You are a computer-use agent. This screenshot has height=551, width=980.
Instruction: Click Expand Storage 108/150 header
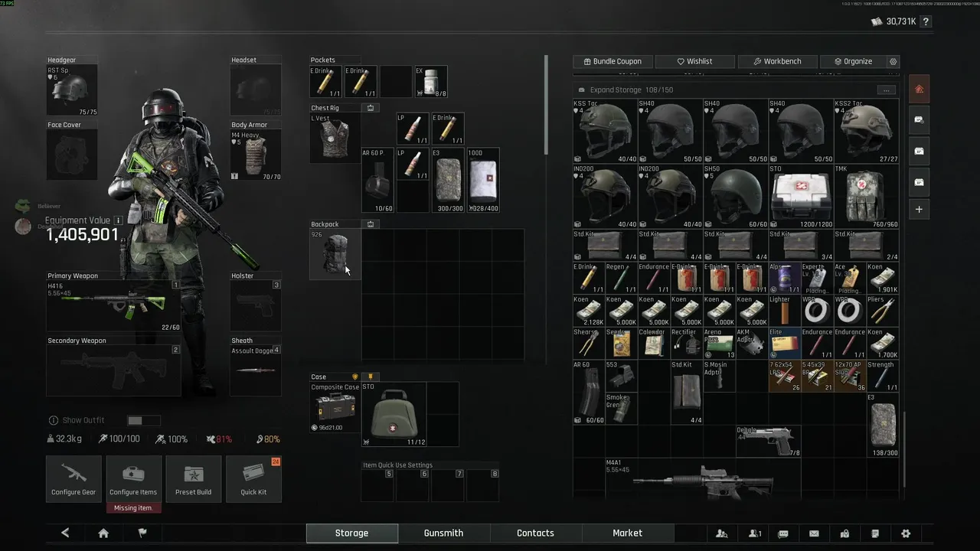631,90
